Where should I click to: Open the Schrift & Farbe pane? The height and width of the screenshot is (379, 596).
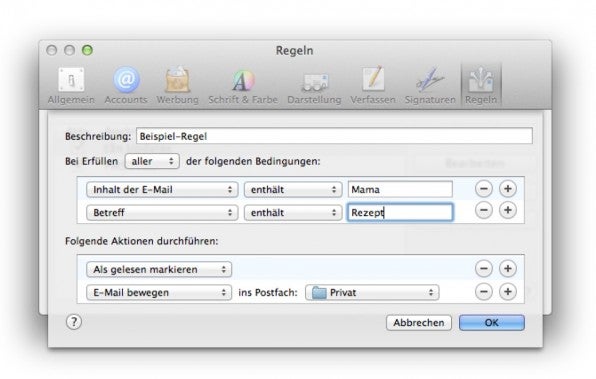(243, 86)
